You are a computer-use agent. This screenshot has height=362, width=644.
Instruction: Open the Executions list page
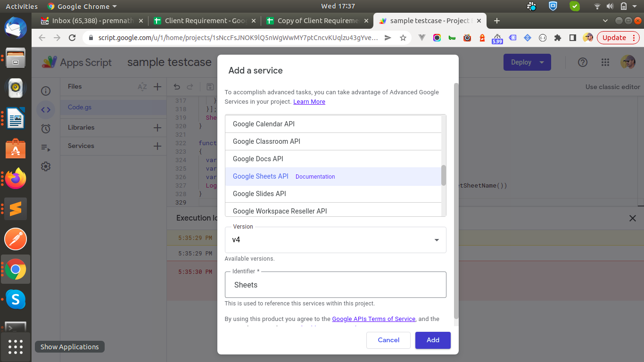[x=46, y=148]
